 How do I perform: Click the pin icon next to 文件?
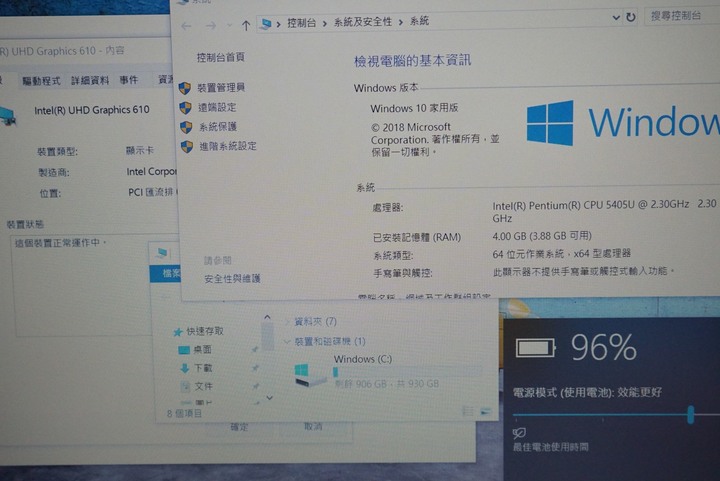point(256,386)
